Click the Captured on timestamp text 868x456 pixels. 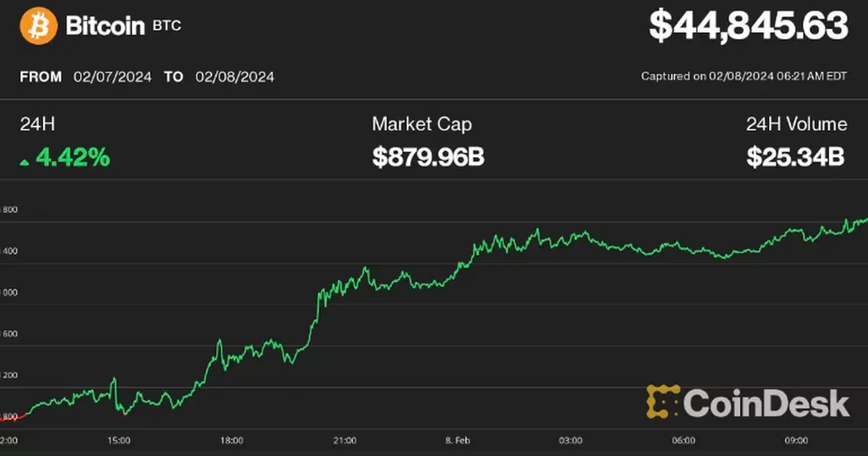click(x=744, y=76)
